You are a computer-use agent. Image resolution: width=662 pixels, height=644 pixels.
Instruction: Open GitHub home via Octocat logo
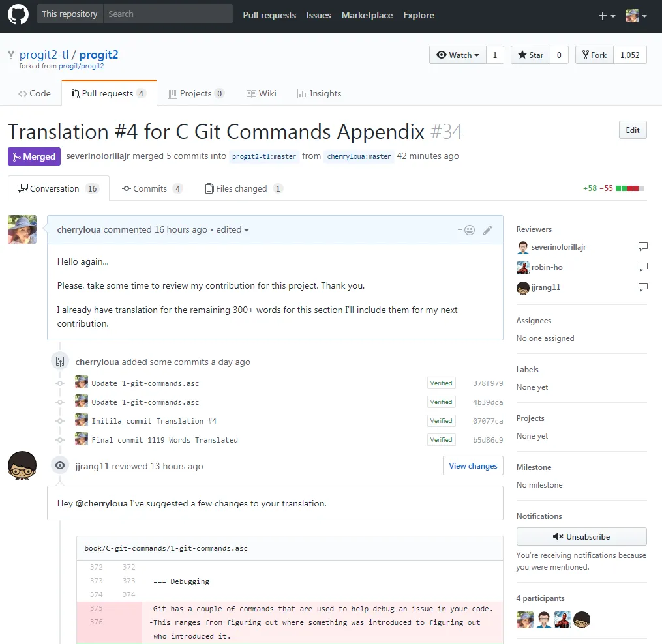18,14
